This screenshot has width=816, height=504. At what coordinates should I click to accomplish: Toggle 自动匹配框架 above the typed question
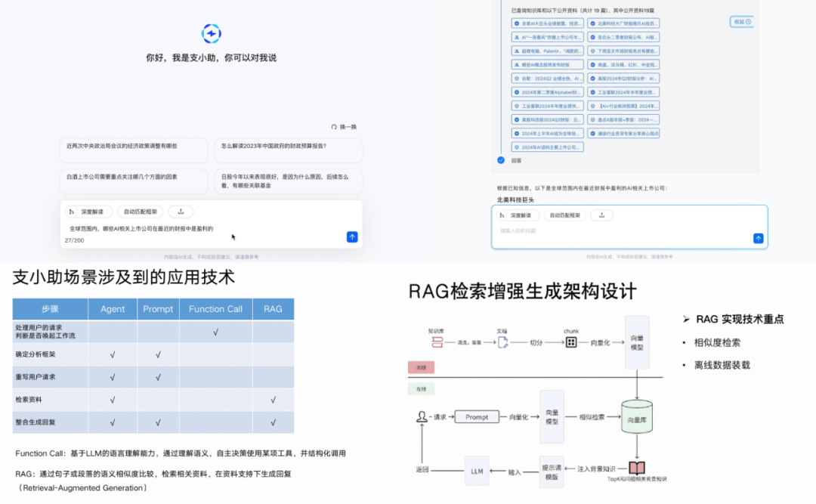[141, 212]
